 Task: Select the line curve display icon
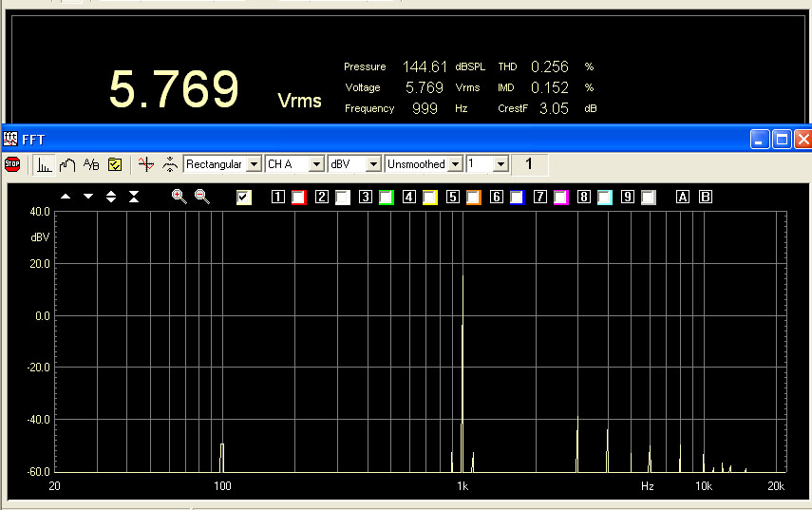(67, 164)
